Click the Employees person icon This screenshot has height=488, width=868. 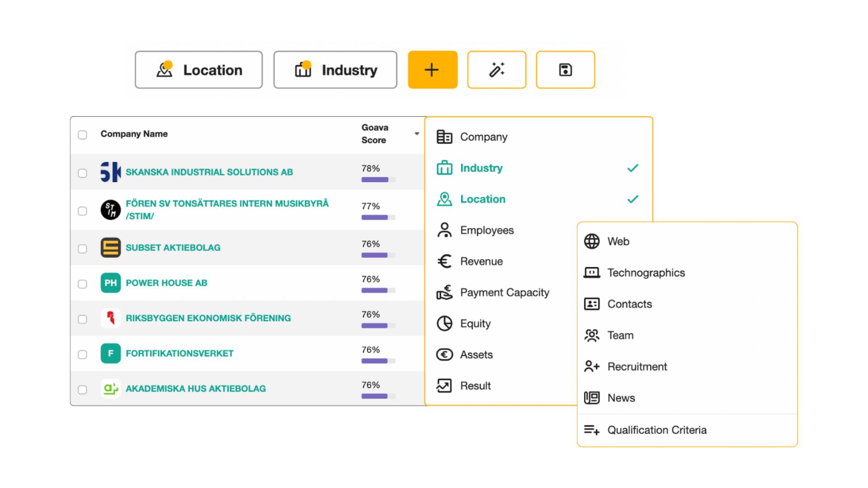click(444, 230)
